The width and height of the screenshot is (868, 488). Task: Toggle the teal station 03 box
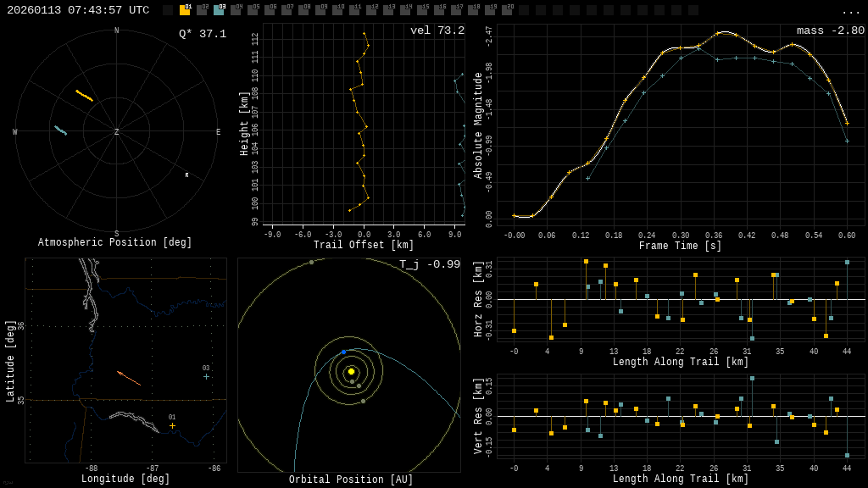[219, 10]
